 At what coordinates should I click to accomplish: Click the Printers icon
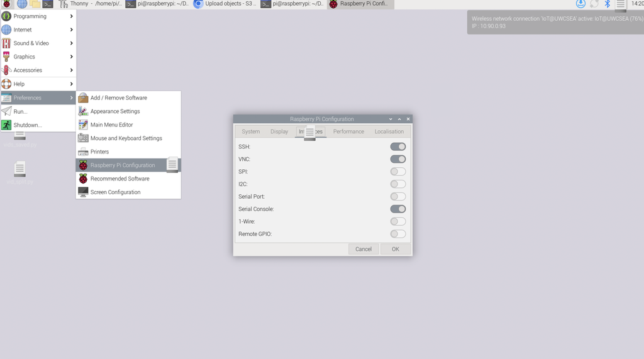point(83,152)
